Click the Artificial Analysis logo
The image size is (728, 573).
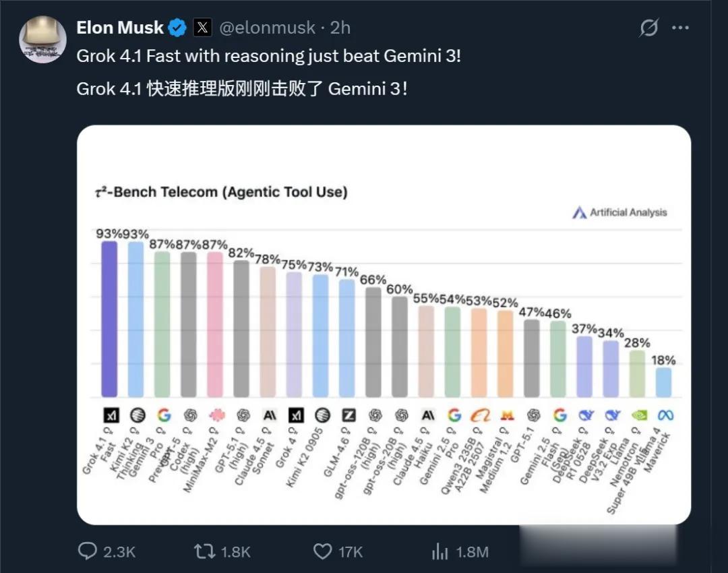[x=619, y=212]
